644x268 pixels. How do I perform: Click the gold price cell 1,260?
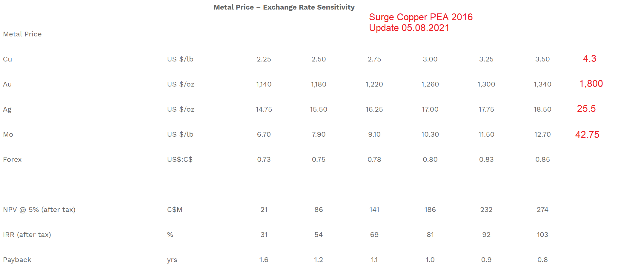pyautogui.click(x=430, y=84)
